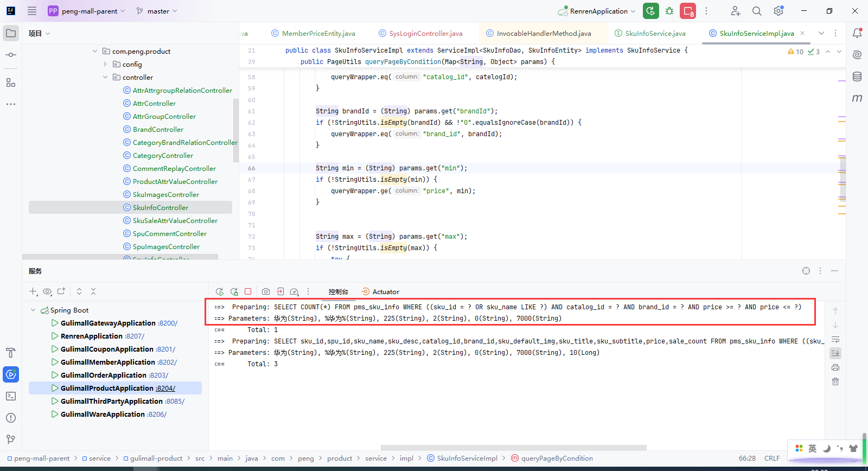Debug RenrenApplication with bug icon
The image size is (868, 471).
click(x=669, y=11)
